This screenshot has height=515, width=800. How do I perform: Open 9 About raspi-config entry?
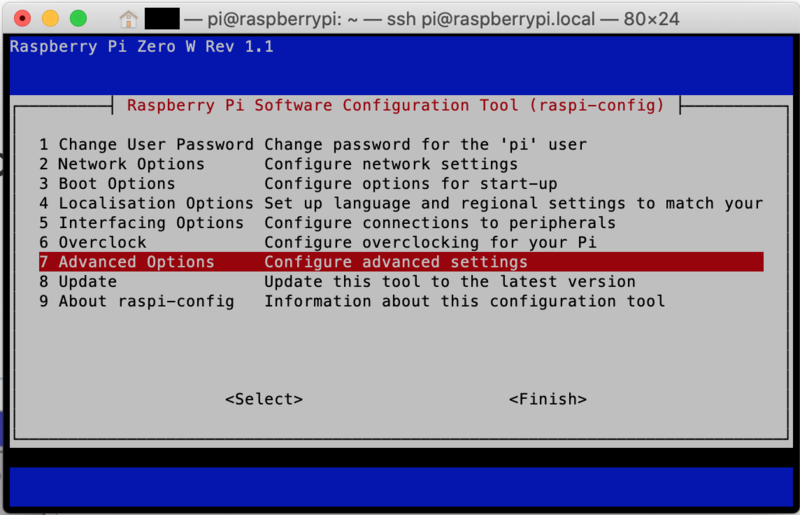(x=401, y=301)
